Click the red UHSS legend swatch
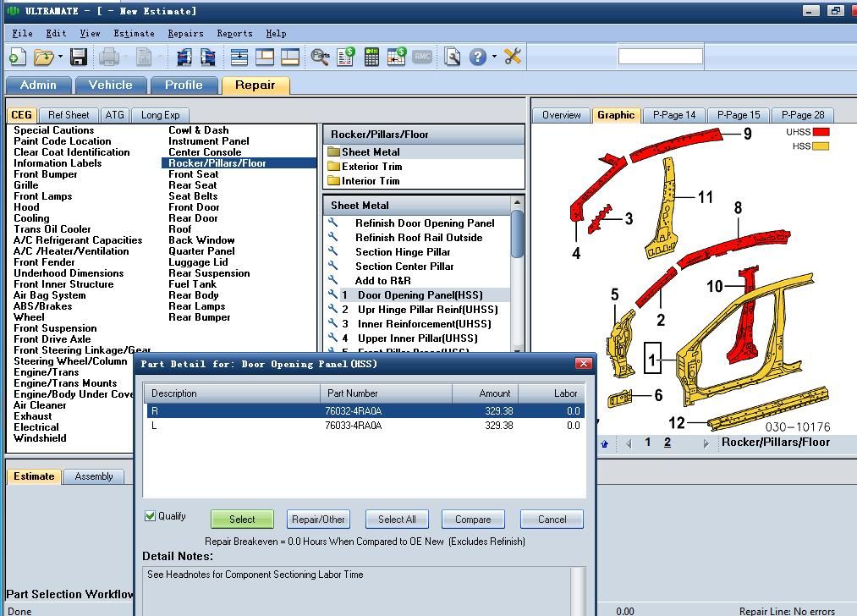 point(821,132)
